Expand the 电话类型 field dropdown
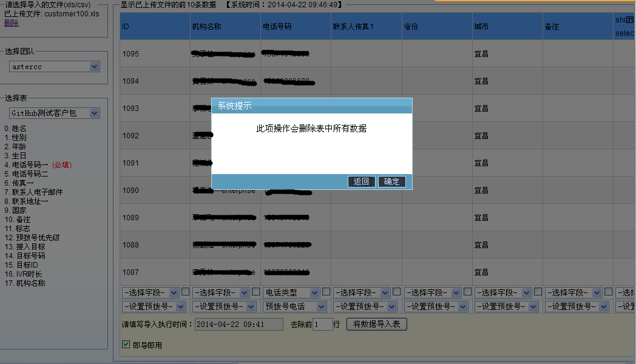 (291, 293)
